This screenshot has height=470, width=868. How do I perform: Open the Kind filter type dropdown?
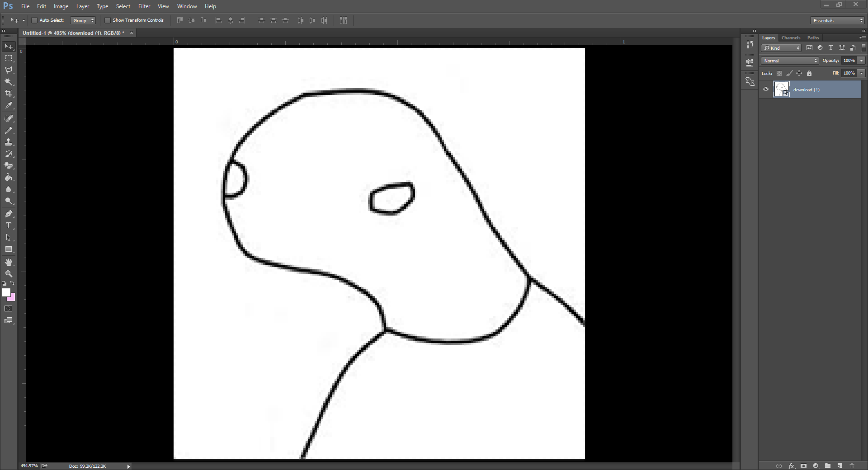[781, 48]
